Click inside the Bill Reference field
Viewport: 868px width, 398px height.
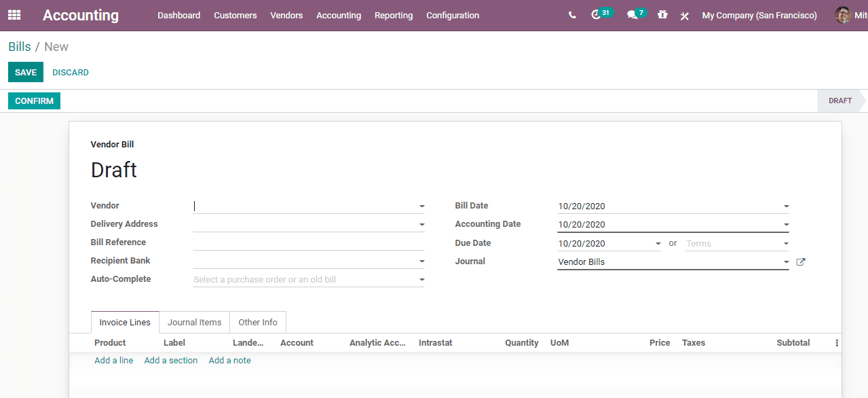(x=309, y=242)
